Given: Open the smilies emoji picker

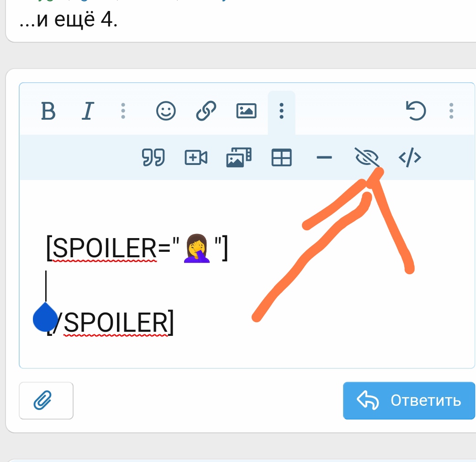Looking at the screenshot, I should click(166, 111).
